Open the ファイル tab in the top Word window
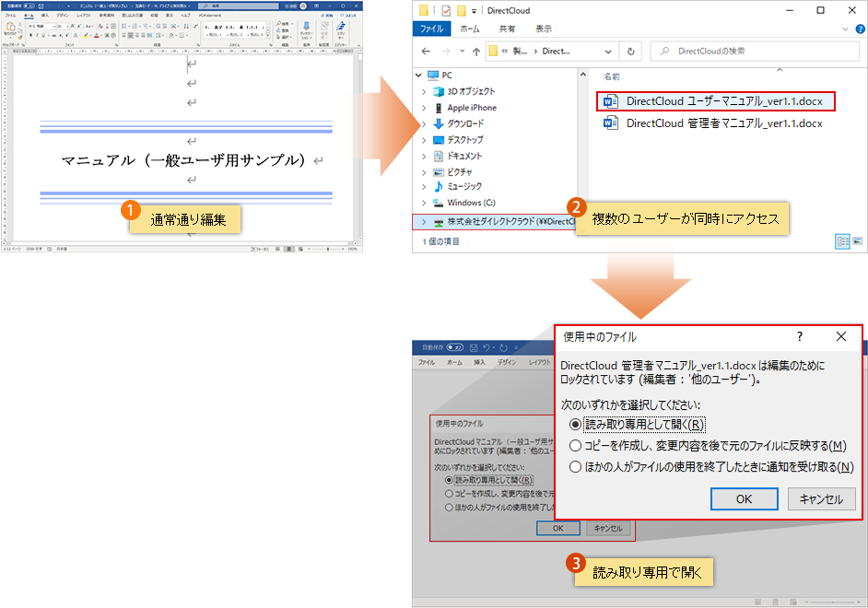This screenshot has width=868, height=608. point(10,16)
